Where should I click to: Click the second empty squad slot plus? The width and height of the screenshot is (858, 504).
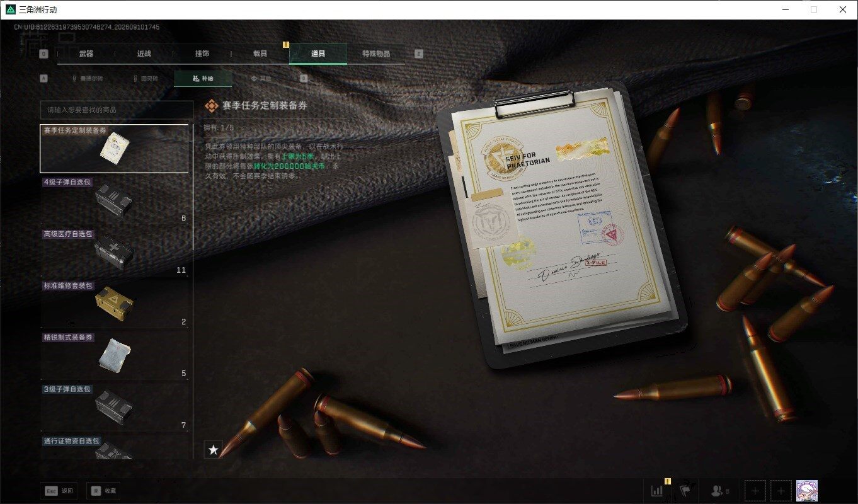coord(781,491)
